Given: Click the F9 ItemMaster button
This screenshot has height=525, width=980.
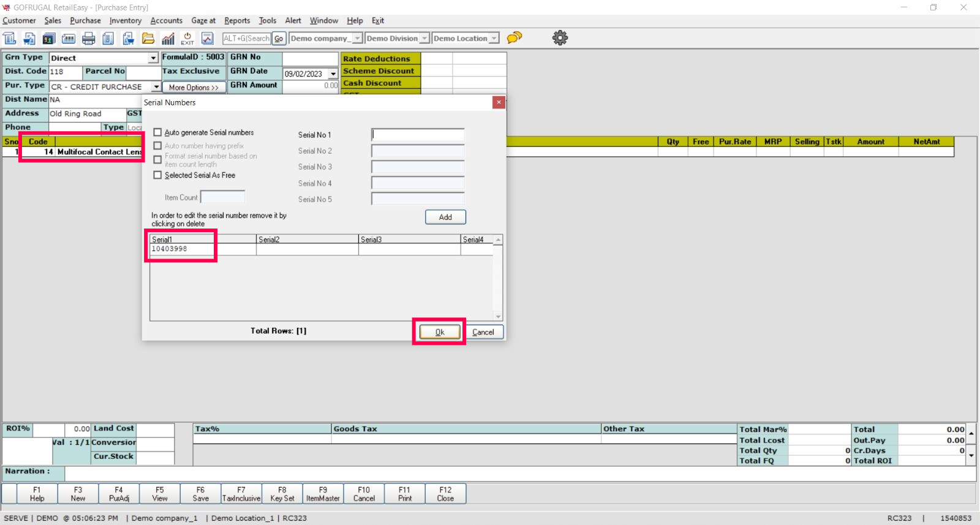Looking at the screenshot, I should coord(323,494).
